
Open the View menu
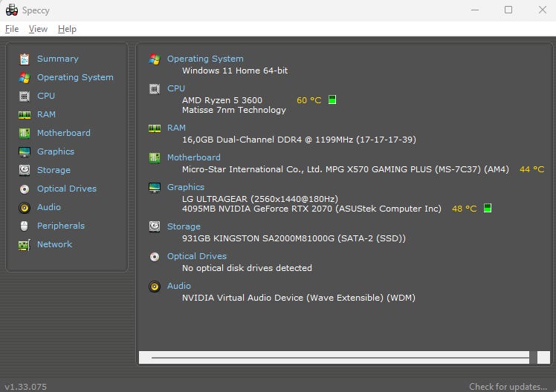pos(38,29)
